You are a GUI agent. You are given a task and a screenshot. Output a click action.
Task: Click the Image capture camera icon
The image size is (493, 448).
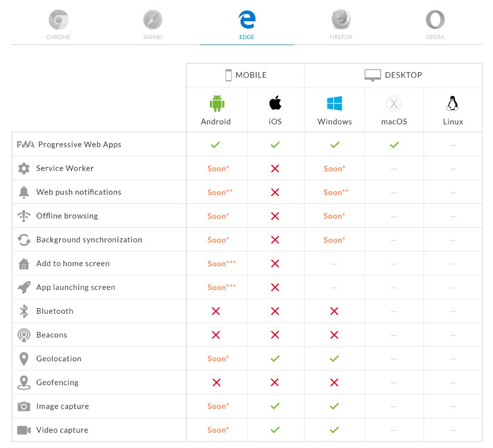click(24, 407)
